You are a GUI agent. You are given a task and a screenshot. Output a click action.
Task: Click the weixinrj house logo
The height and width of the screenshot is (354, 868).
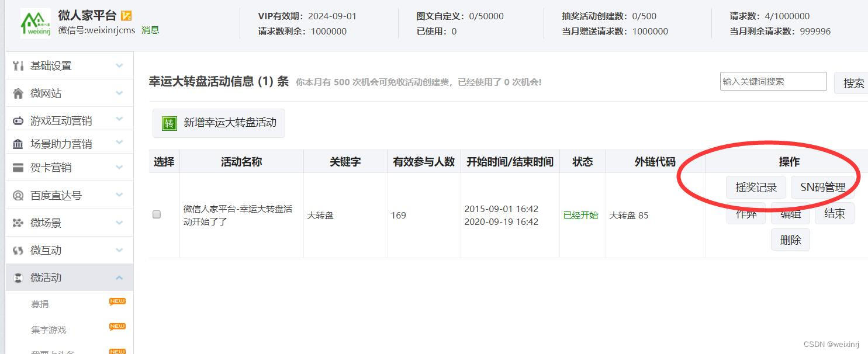36,23
